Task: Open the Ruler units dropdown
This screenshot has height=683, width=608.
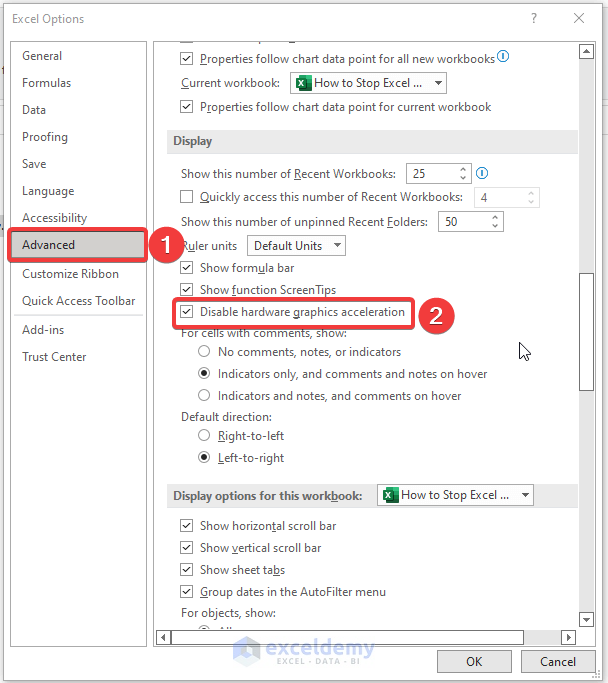Action: click(x=296, y=246)
